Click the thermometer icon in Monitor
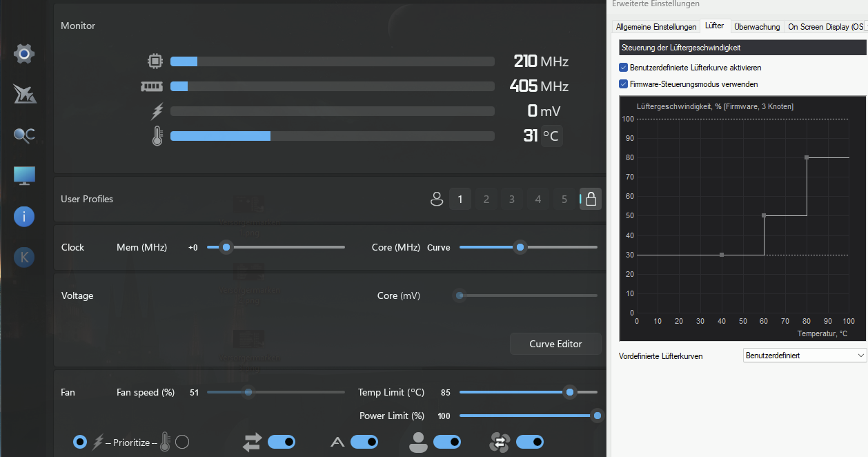Viewport: 868px width, 457px height. pyautogui.click(x=157, y=136)
